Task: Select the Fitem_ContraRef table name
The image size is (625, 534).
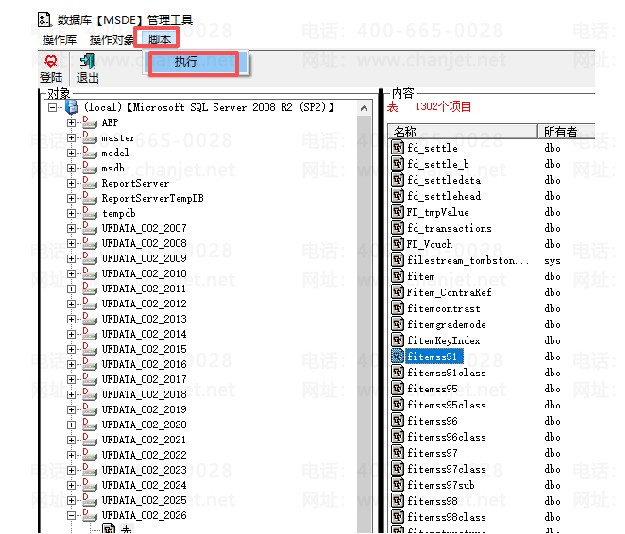Action: [449, 292]
